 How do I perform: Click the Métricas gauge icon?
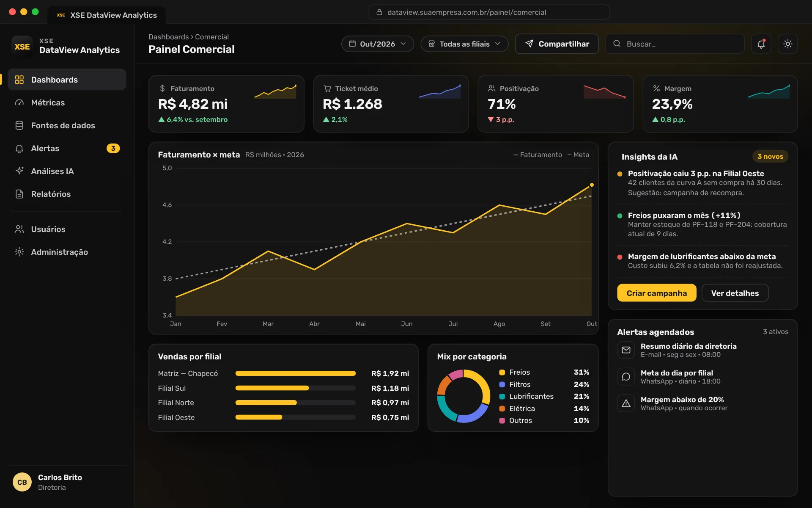point(19,102)
